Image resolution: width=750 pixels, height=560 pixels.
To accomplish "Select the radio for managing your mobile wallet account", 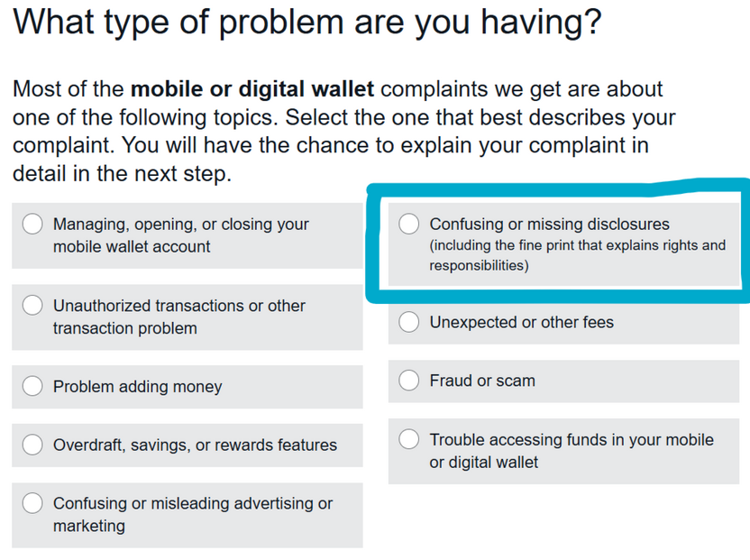I will (x=32, y=223).
